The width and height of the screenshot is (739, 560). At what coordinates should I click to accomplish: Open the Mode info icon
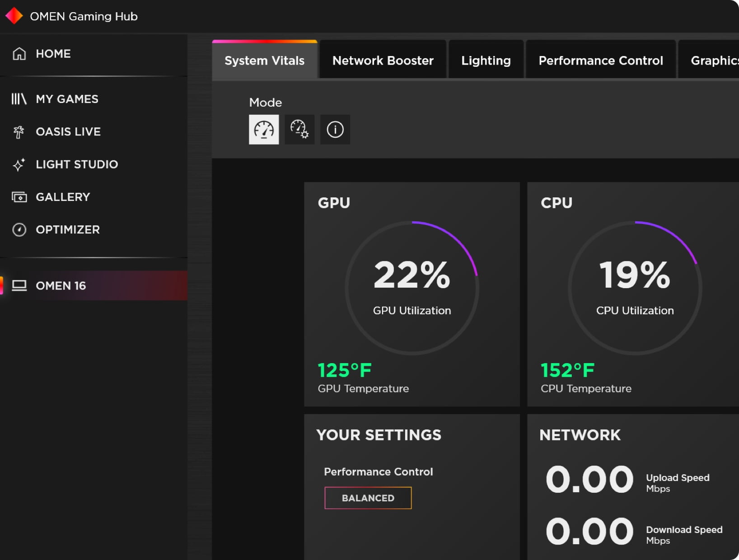tap(335, 130)
